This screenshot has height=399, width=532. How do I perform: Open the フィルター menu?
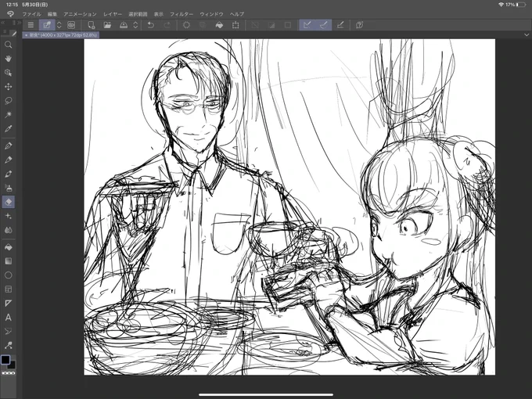(x=182, y=14)
